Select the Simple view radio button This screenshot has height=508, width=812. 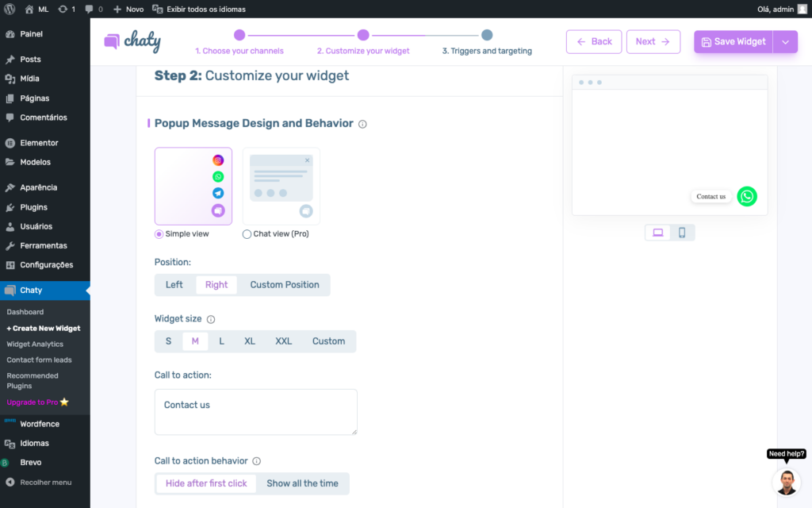click(x=159, y=234)
